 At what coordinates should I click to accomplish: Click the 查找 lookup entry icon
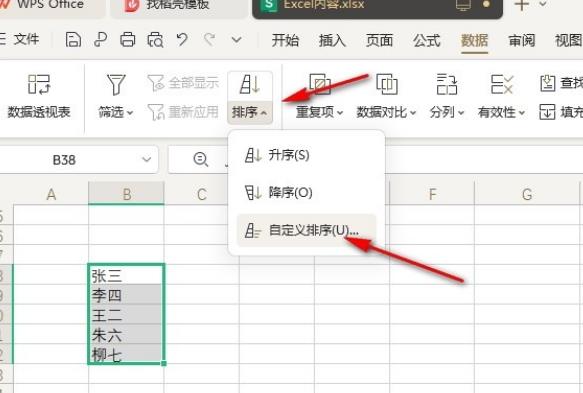[x=547, y=83]
